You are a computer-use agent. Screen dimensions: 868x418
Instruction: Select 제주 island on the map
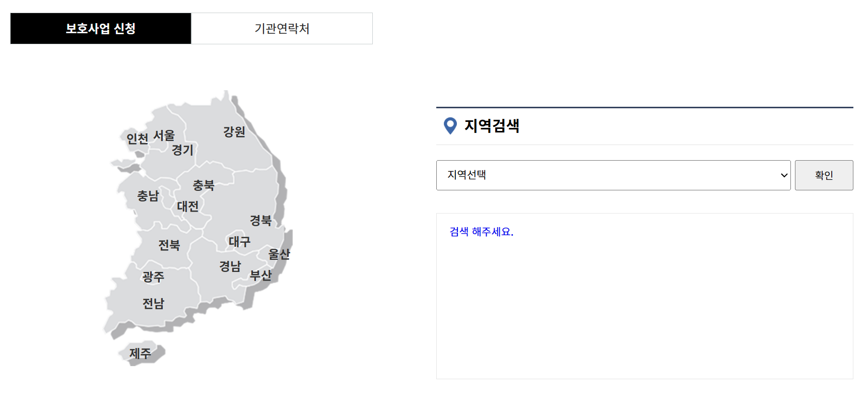point(140,354)
